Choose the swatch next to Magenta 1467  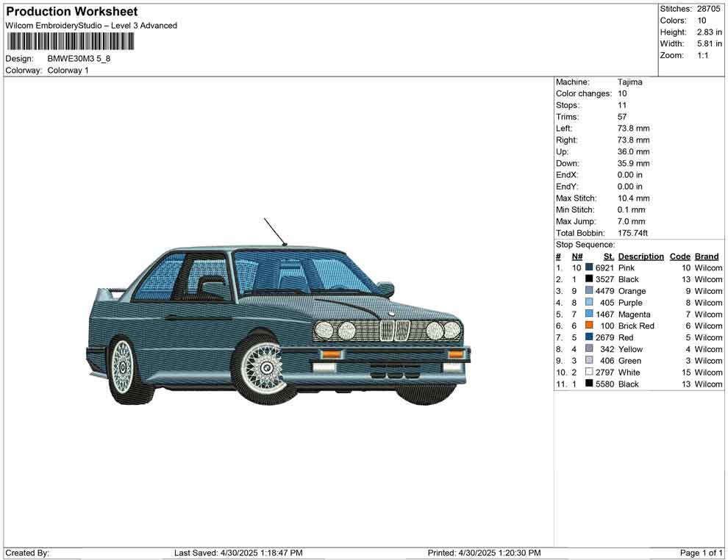click(x=589, y=314)
